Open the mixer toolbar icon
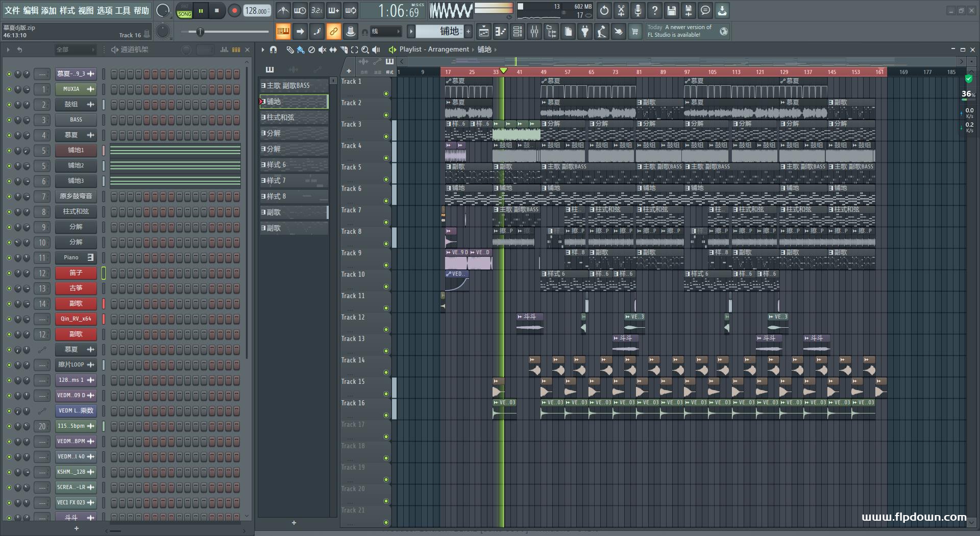Image resolution: width=980 pixels, height=536 pixels. pyautogui.click(x=534, y=32)
